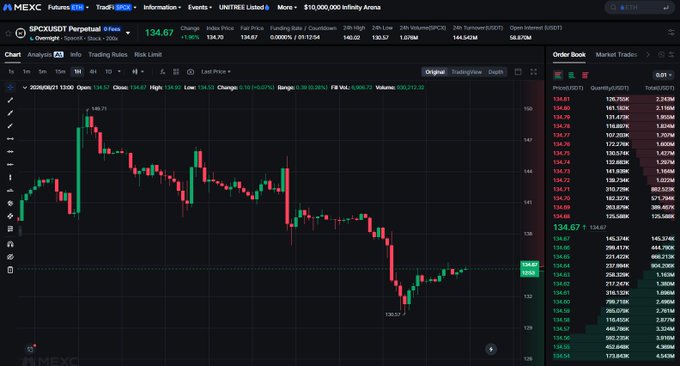This screenshot has width=680, height=366.
Task: Take a chart snapshot with camera icon
Action: 190,72
